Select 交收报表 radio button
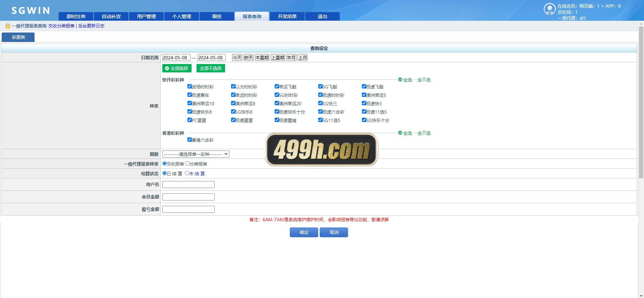Viewport: 644px width, 298px height. [x=164, y=164]
